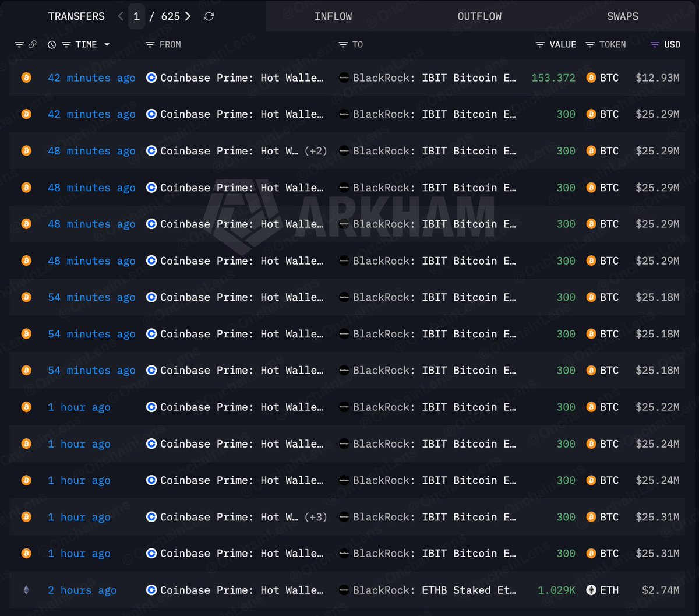Open the TO column filter

pyautogui.click(x=343, y=45)
